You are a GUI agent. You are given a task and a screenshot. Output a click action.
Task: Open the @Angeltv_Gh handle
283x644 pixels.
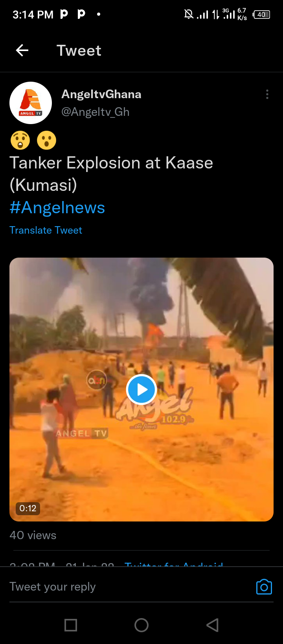pos(96,112)
